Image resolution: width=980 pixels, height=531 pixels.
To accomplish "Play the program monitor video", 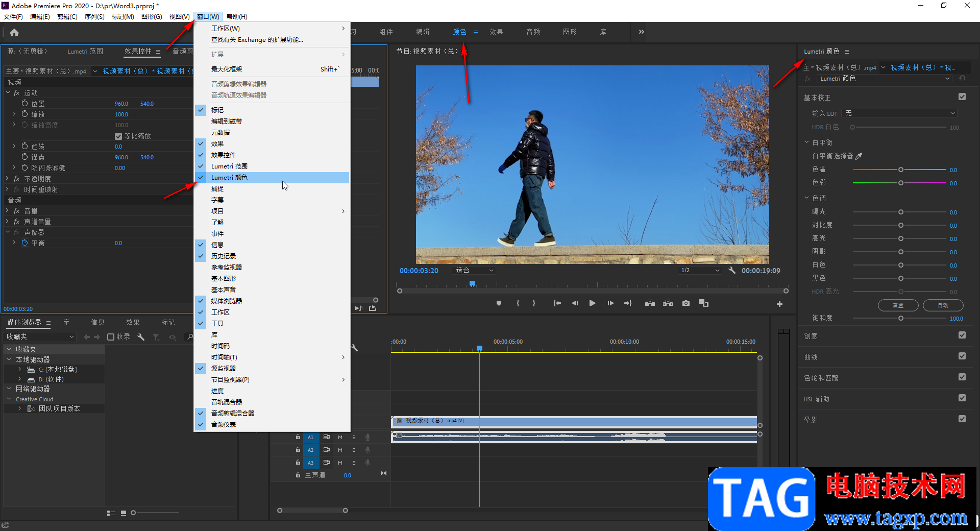I will click(592, 303).
